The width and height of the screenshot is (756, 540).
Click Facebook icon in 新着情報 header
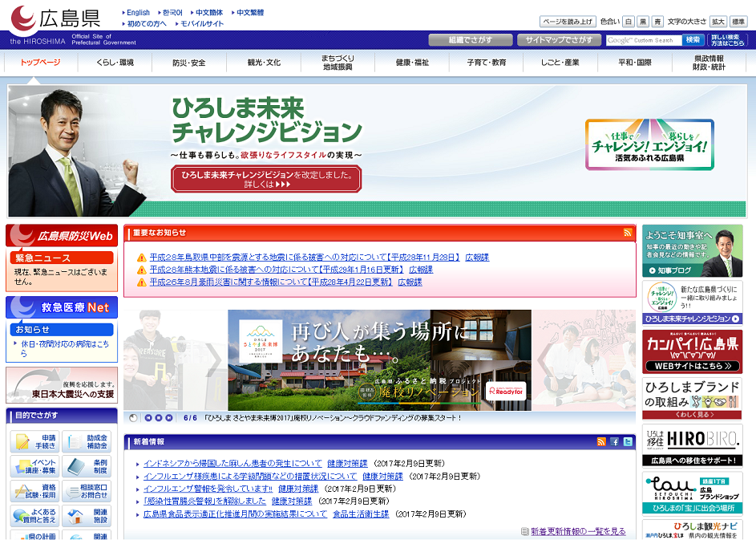click(614, 441)
